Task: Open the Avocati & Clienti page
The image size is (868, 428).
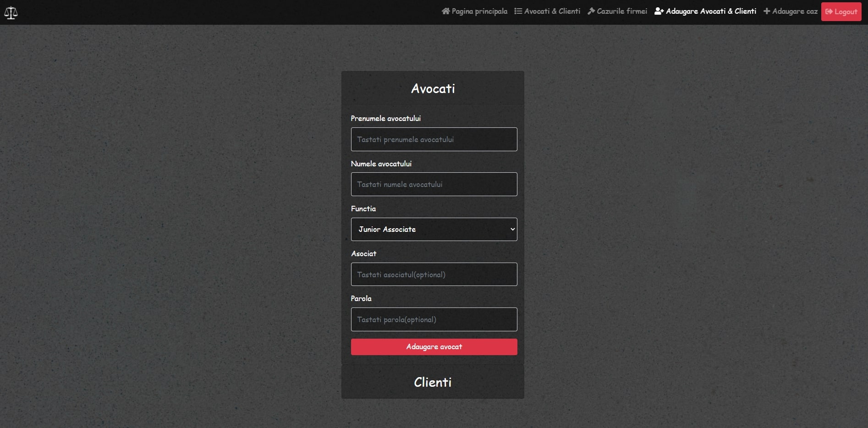Action: 552,11
